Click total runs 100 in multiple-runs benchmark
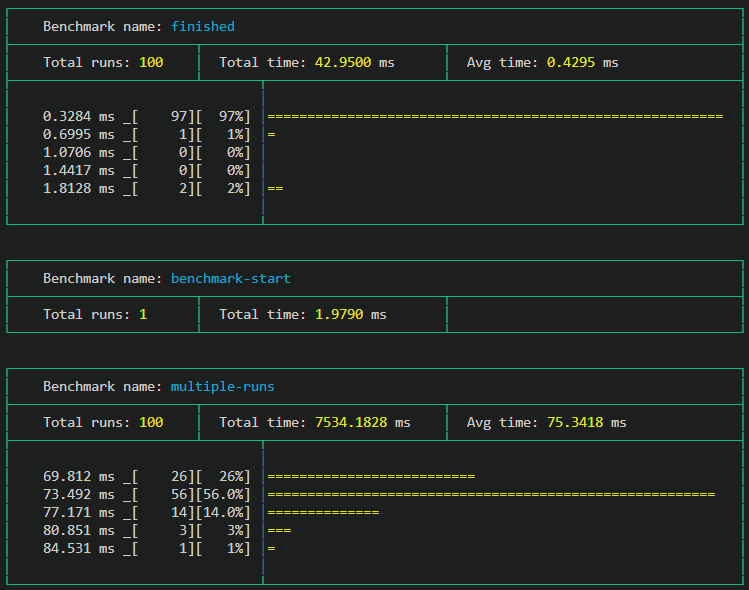The image size is (749, 590). 151,422
